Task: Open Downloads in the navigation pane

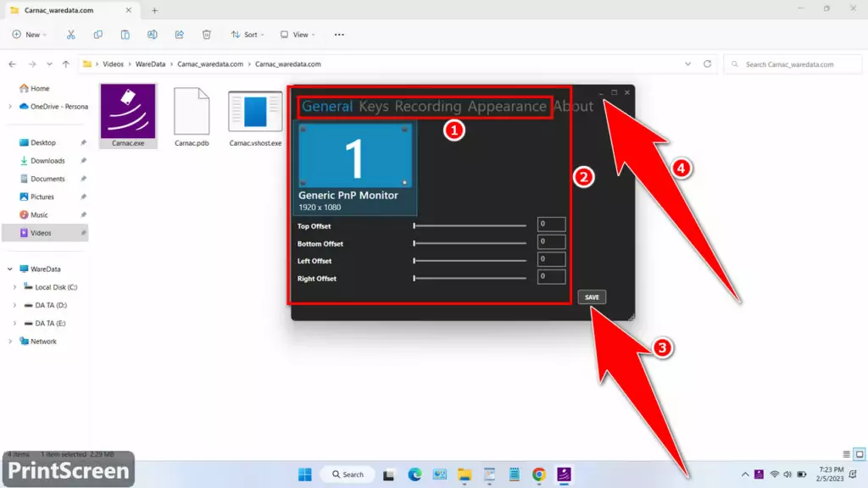Action: coord(48,160)
